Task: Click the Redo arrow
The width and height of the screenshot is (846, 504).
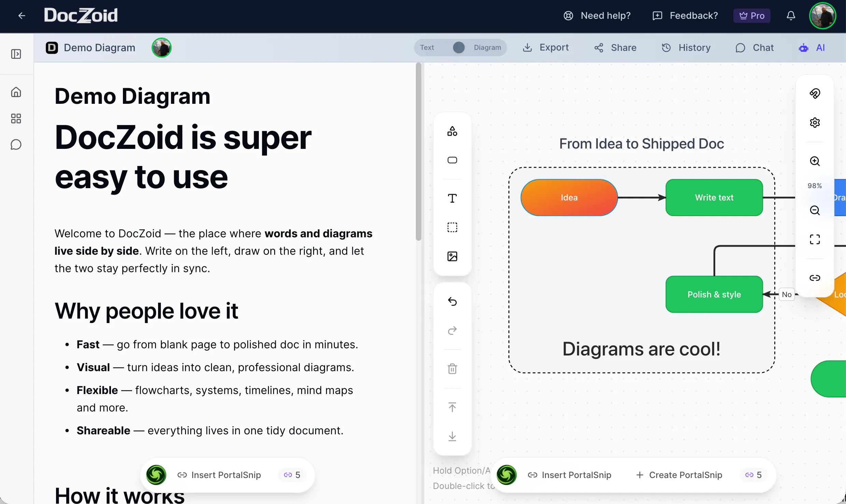Action: coord(452,331)
